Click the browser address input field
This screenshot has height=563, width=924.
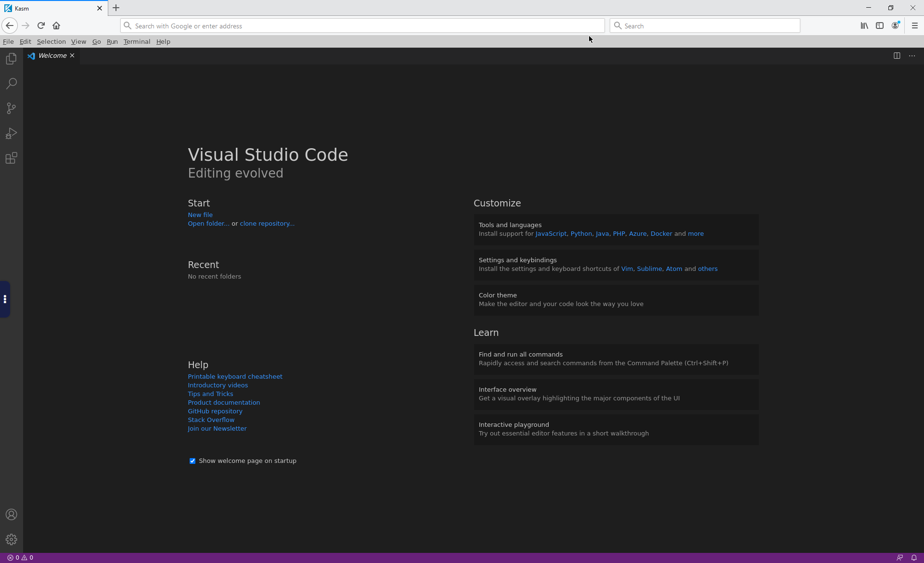pyautogui.click(x=362, y=26)
